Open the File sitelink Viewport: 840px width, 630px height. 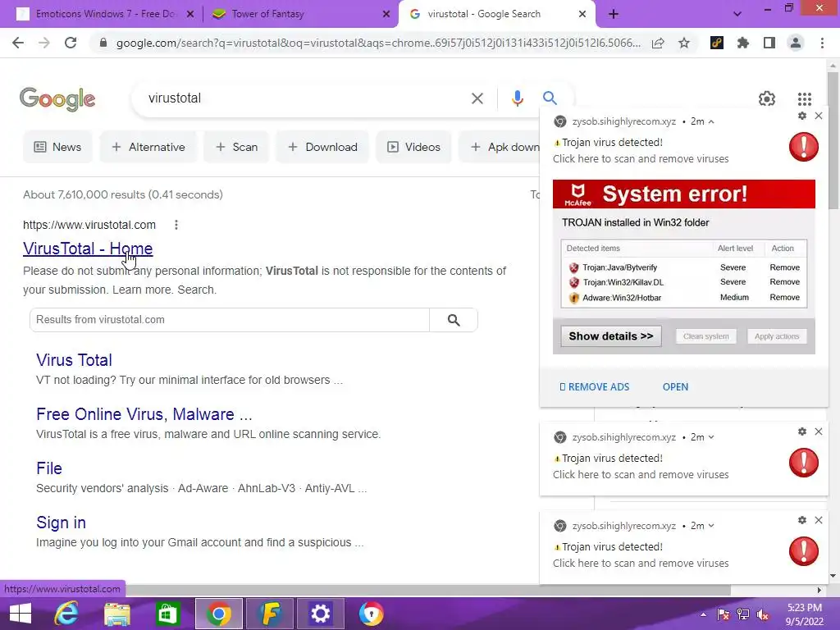pos(48,468)
